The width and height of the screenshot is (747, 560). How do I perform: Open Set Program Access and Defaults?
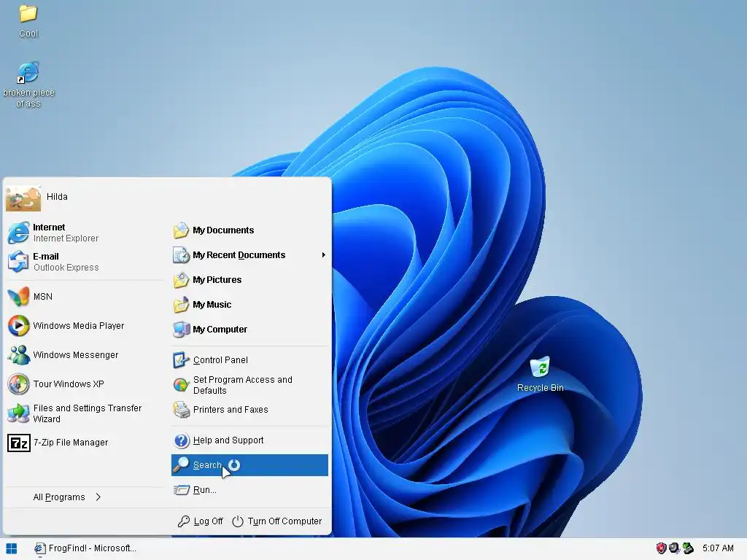pos(249,385)
